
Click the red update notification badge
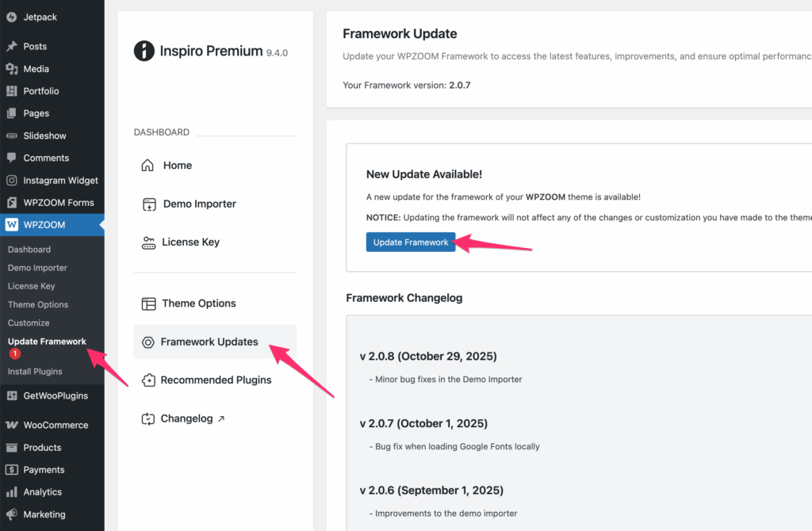14,354
